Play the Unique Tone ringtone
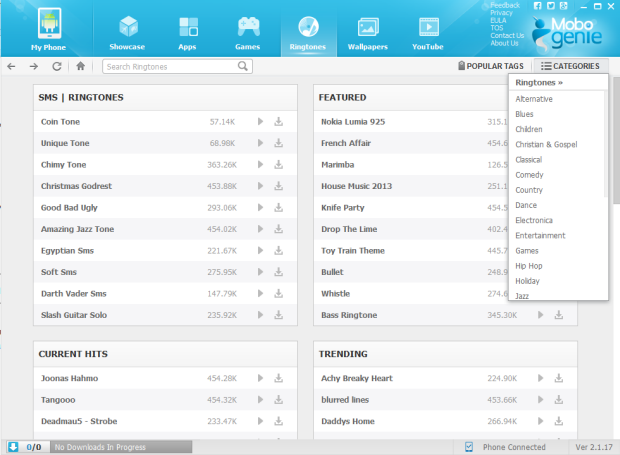This screenshot has height=455, width=620. coord(260,143)
